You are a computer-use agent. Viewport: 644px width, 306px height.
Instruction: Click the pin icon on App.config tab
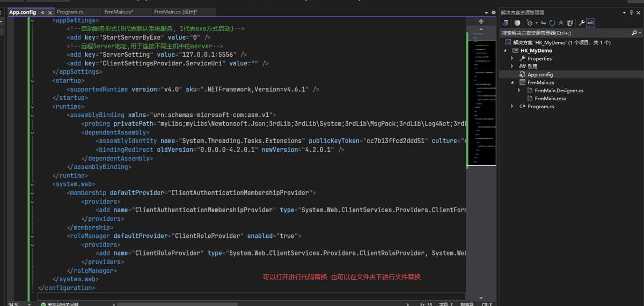pos(42,12)
